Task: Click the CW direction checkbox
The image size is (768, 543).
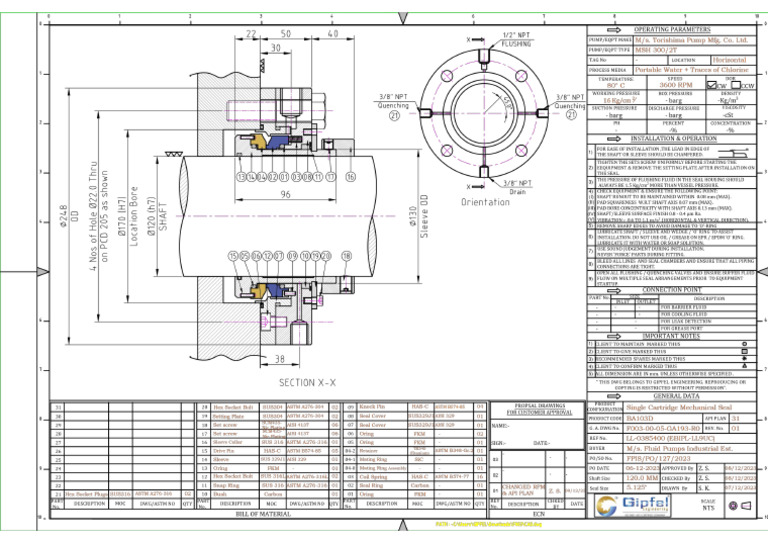Action: click(x=711, y=85)
